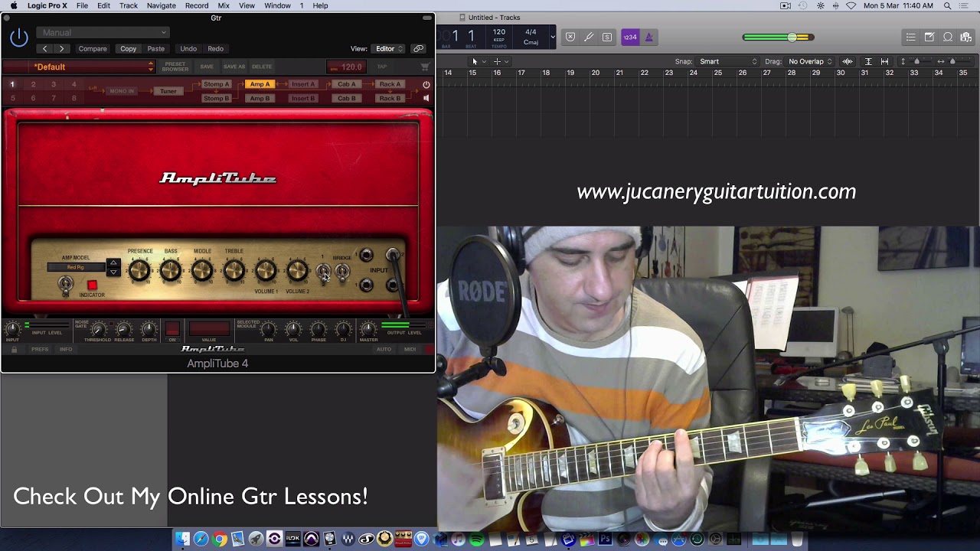Open Finder from the Dock
Image resolution: width=980 pixels, height=551 pixels.
point(182,540)
